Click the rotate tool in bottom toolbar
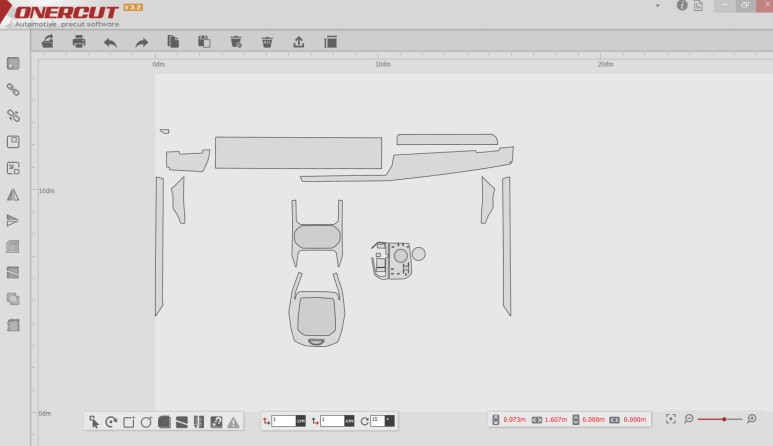 pyautogui.click(x=111, y=422)
